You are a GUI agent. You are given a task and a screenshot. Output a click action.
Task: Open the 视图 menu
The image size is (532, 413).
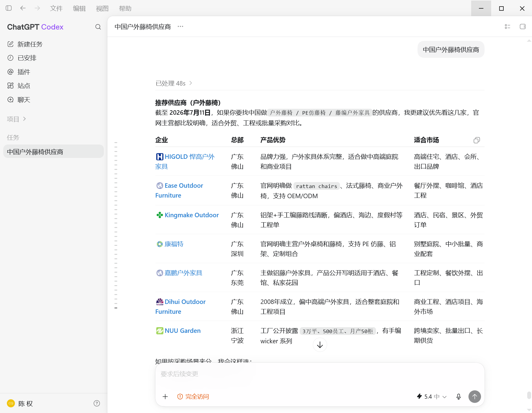102,8
